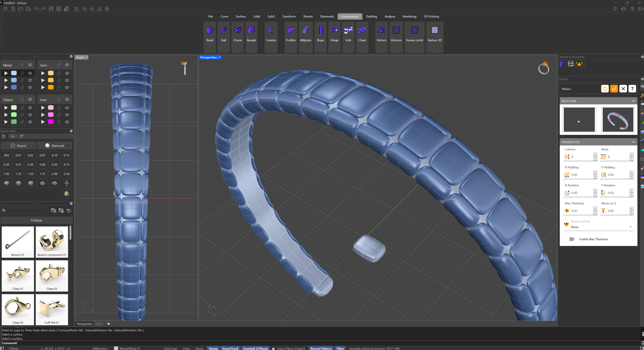
Task: Click the gem color wheel icon
Action: pos(67,194)
